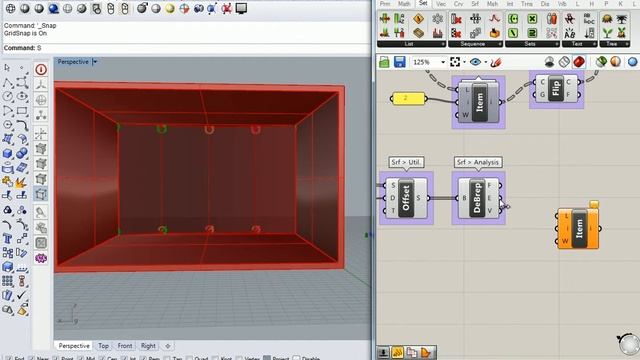Click the AB text icon in Text panel
This screenshot has height=360, width=640.
570,33
